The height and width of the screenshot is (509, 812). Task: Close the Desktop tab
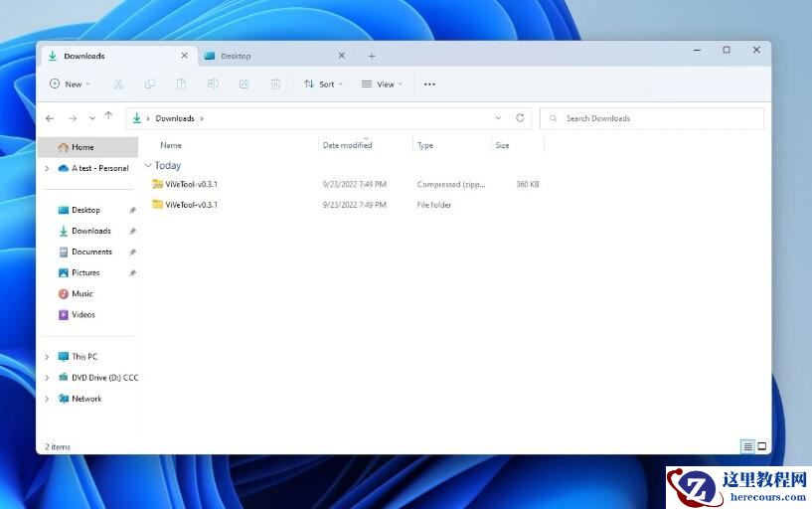pos(341,56)
